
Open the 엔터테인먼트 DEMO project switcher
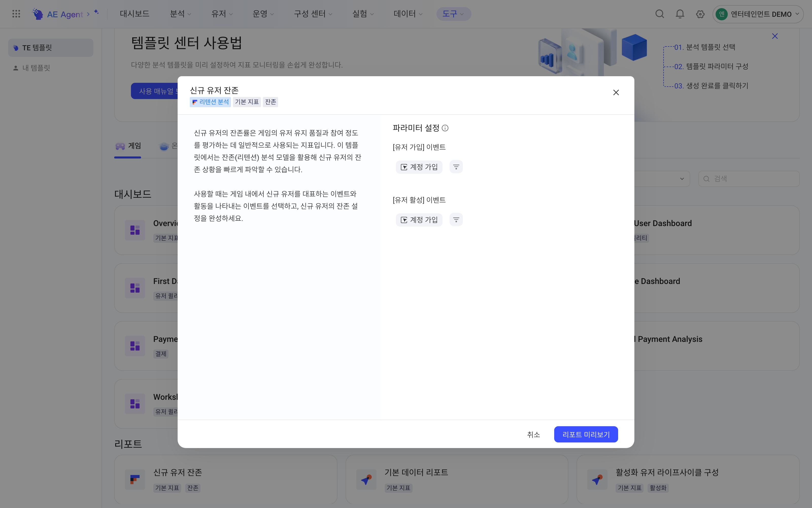tap(758, 14)
